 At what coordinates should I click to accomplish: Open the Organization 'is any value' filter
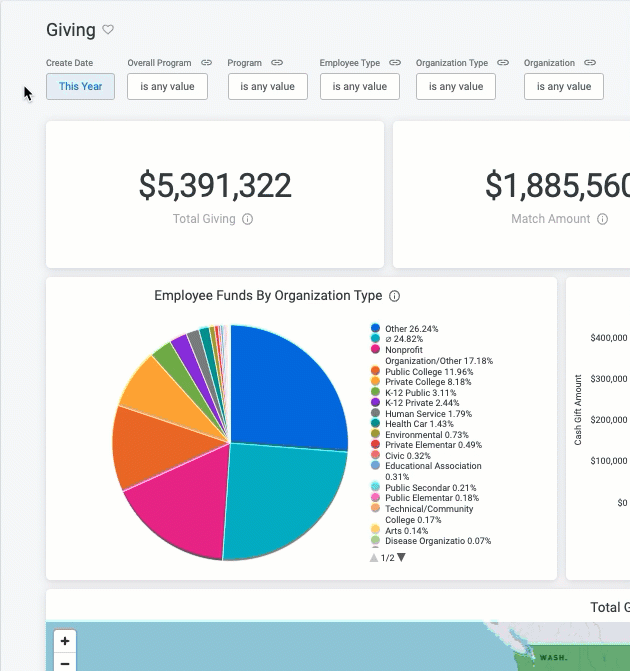[564, 86]
